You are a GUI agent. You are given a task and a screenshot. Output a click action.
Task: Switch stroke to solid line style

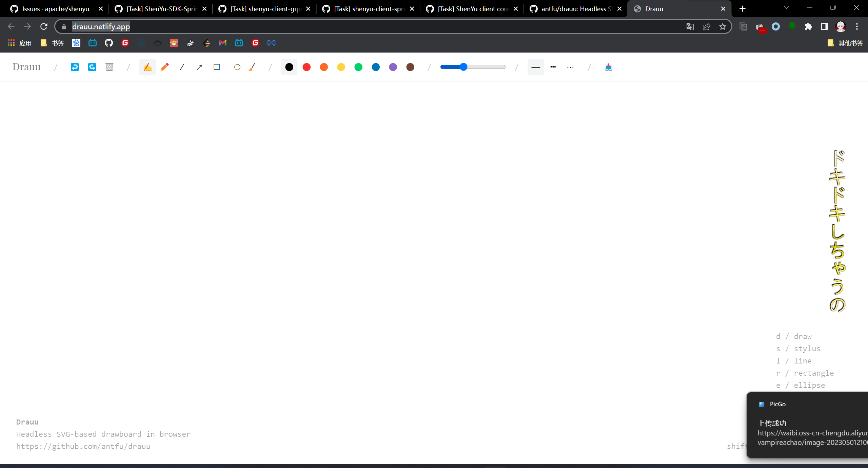[536, 67]
